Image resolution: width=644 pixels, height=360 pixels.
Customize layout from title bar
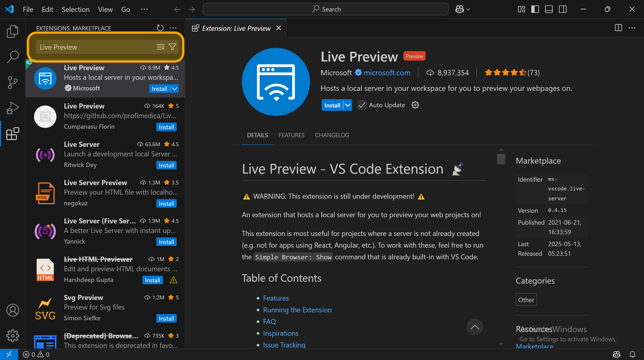tap(521, 9)
